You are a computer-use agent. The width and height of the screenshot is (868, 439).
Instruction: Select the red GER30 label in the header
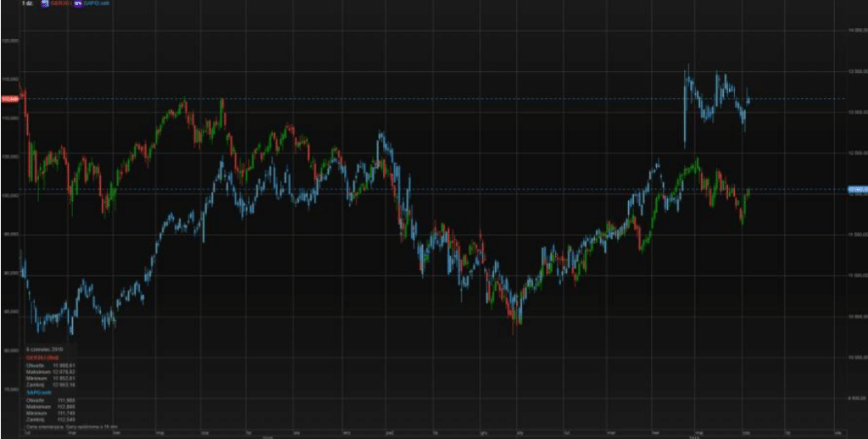coord(61,3)
